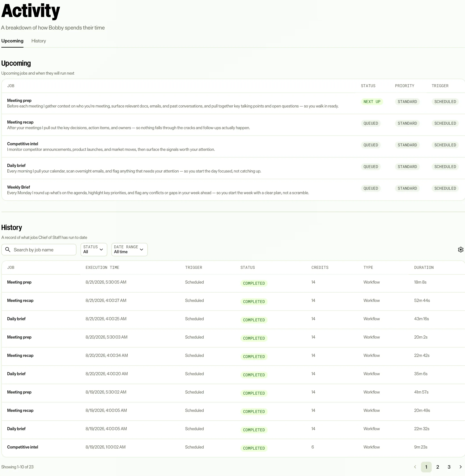The width and height of the screenshot is (465, 476).
Task: Click the 9m 23s duration value
Action: tap(421, 447)
